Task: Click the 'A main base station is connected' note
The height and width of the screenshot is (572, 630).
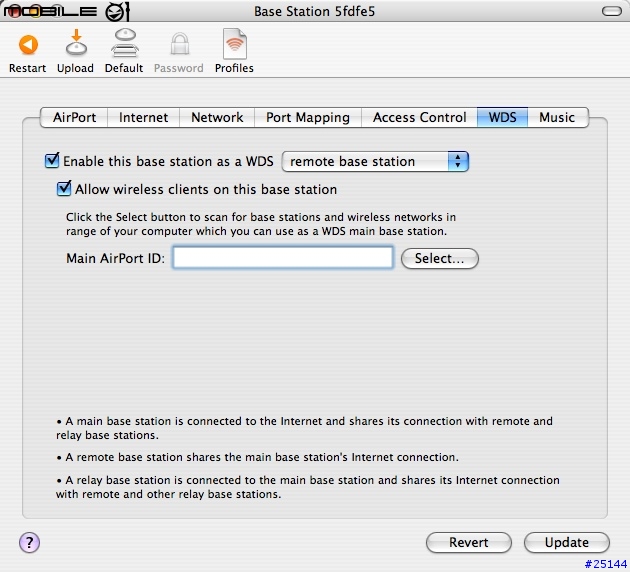Action: pos(304,428)
